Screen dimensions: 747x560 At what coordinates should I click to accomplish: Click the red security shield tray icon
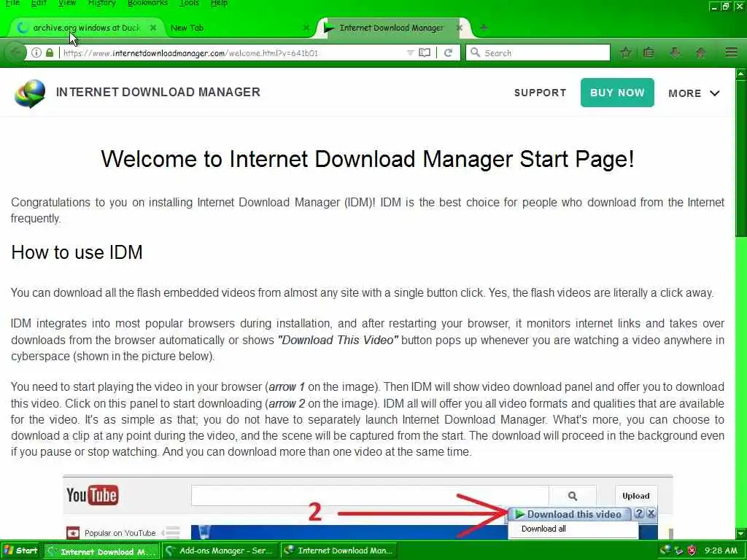[x=692, y=551]
